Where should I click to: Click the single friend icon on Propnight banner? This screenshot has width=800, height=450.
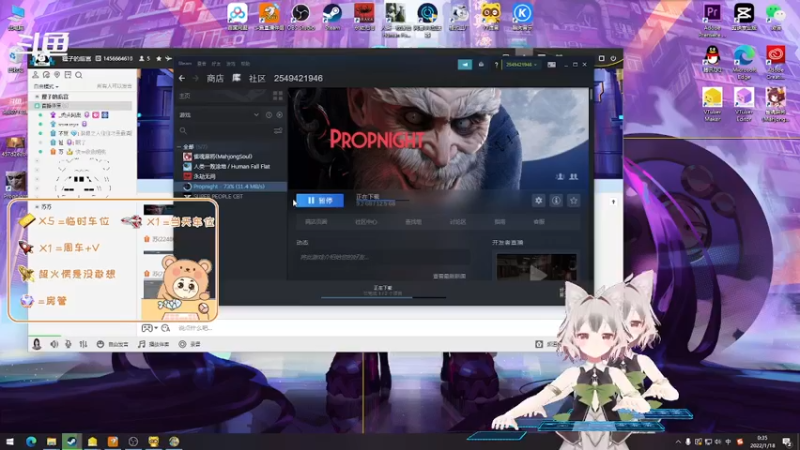[x=560, y=177]
